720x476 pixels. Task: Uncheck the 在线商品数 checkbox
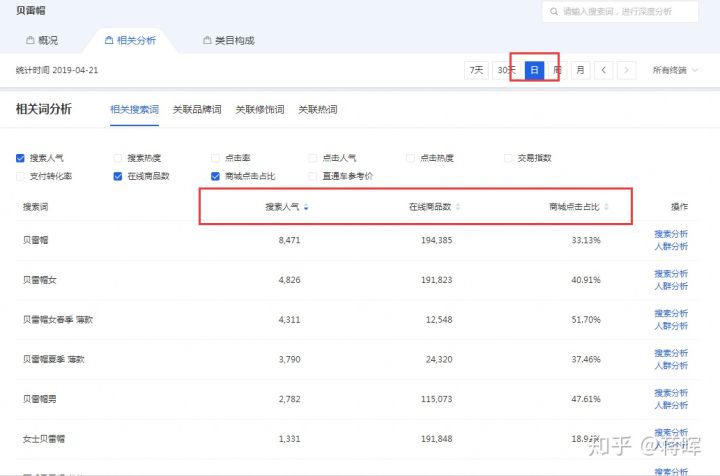pyautogui.click(x=118, y=176)
